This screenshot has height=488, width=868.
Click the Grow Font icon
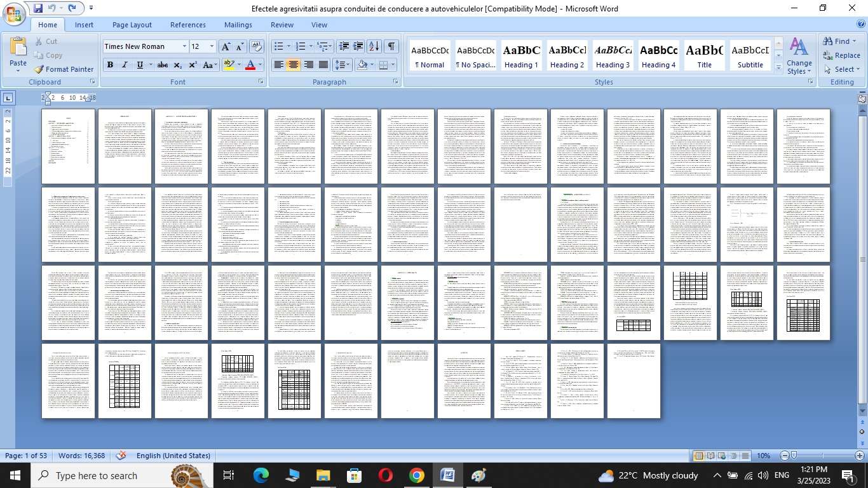226,46
